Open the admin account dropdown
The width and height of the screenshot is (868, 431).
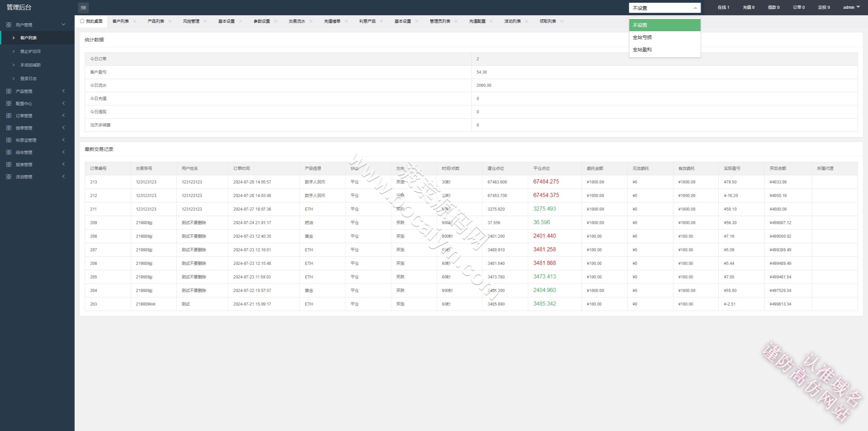851,7
